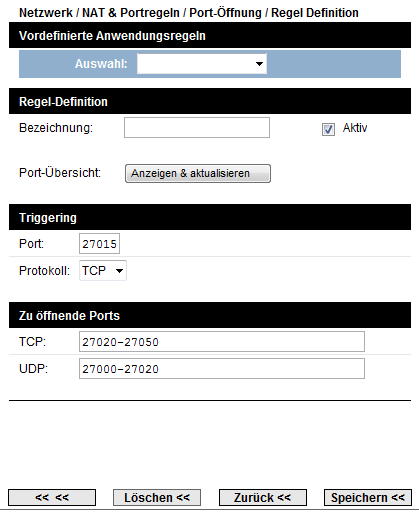Go back with Zurück << button
Image resolution: width=419 pixels, height=512 pixels.
coord(263,498)
